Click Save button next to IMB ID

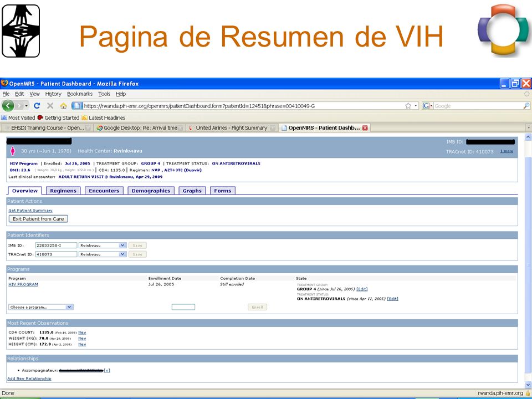[x=137, y=245]
